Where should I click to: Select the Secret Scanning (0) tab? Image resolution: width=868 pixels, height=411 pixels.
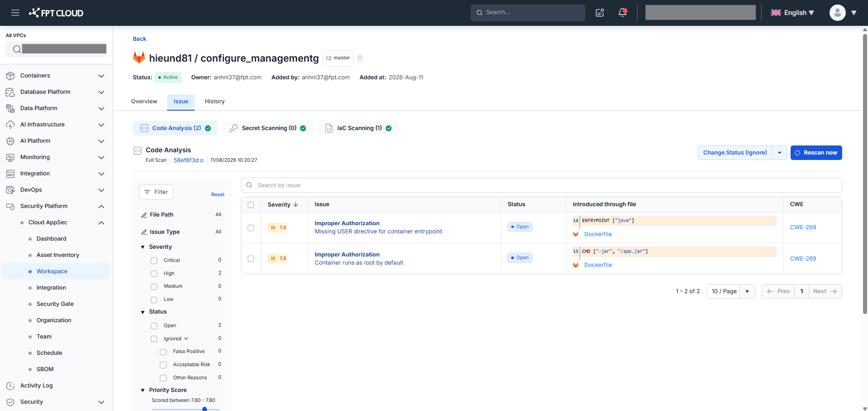point(267,128)
